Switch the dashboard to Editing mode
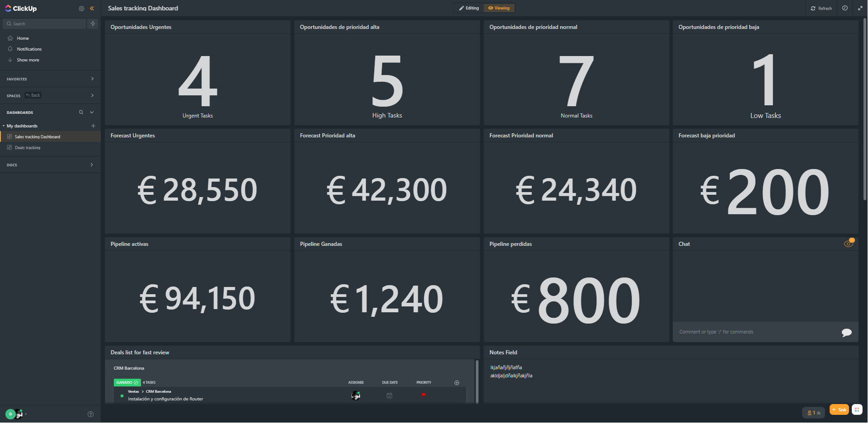 click(469, 8)
